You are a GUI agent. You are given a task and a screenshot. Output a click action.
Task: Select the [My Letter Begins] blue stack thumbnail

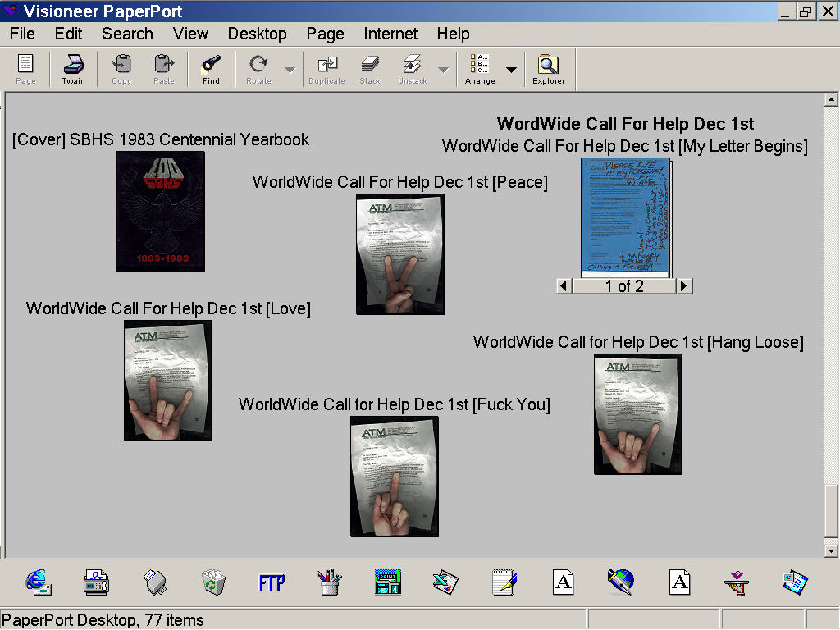click(626, 217)
